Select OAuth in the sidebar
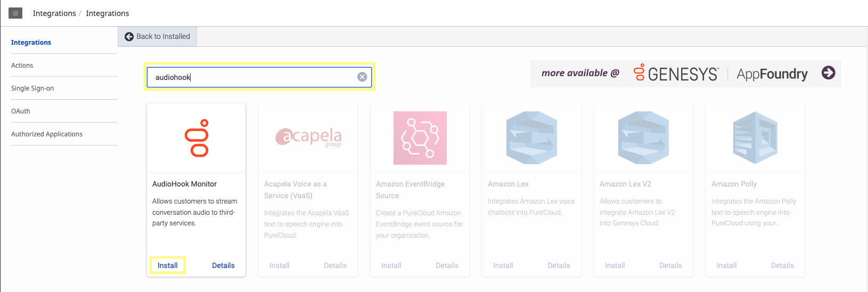Viewport: 868px width, 292px height. 21,111
